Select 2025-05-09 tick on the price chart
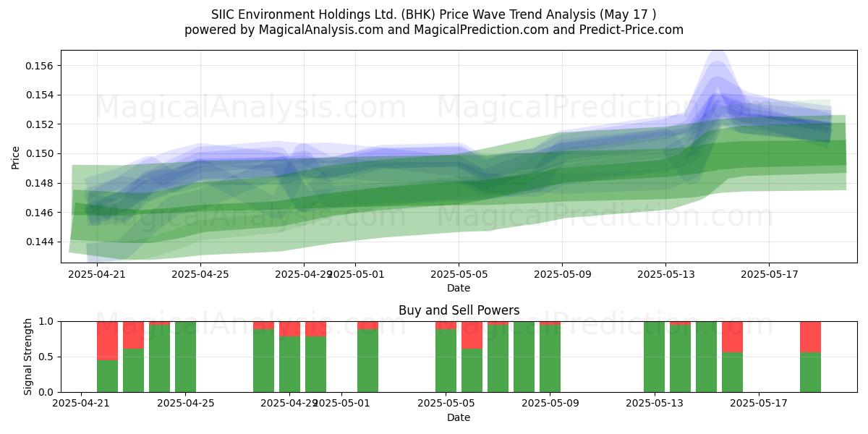Screen dimensions: 868x434 coord(562,274)
